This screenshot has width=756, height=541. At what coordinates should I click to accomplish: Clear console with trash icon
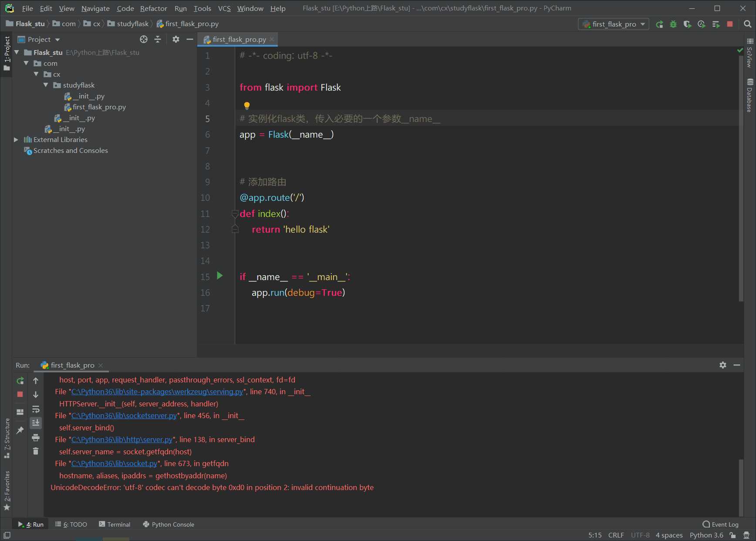tap(36, 451)
